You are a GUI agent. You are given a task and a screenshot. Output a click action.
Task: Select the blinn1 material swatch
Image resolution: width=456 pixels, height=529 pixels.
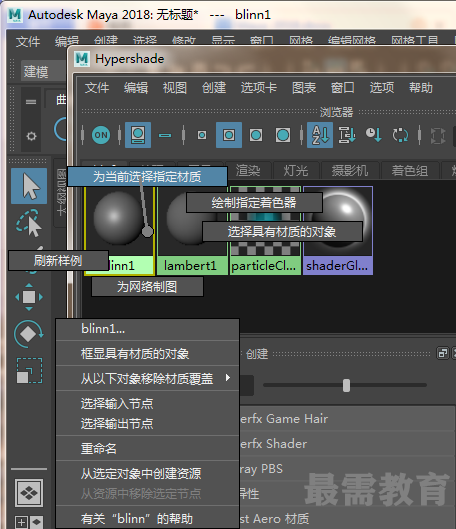coord(119,230)
